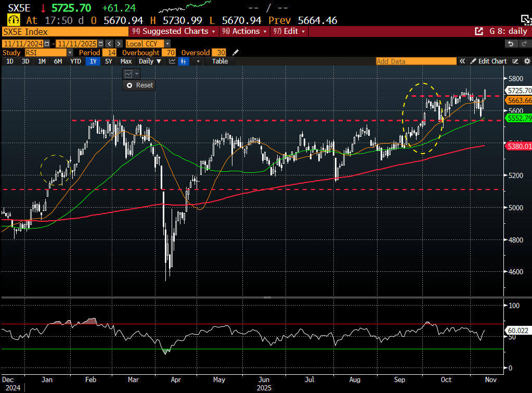Switch to candlestick chart type icon
Viewport: 532px width, 393px height.
tap(184, 61)
